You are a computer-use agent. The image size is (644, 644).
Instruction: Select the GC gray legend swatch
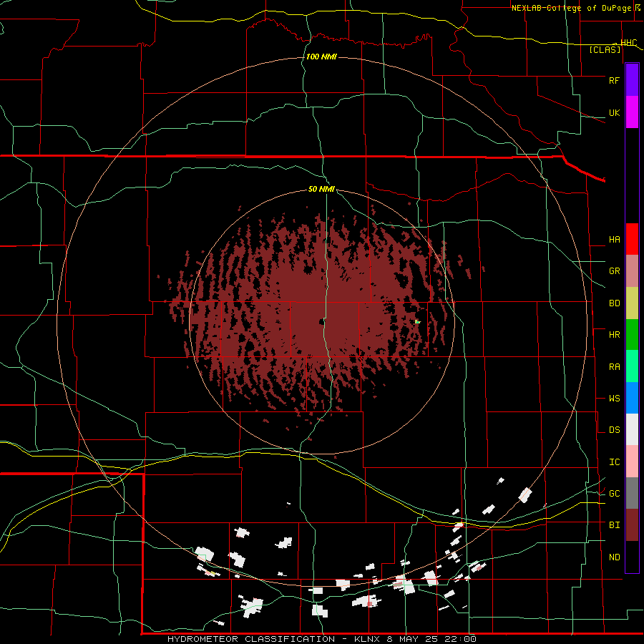click(632, 493)
